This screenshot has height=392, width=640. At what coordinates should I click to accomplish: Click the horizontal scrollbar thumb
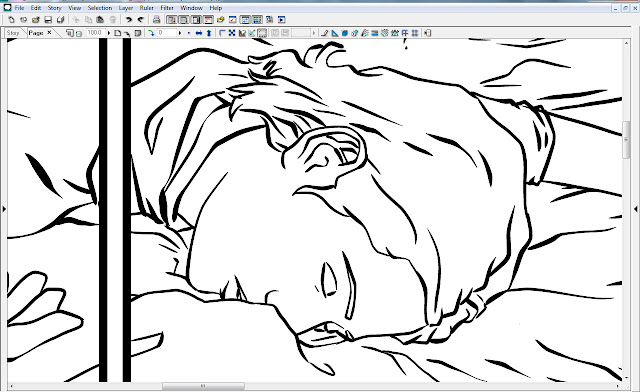tap(203, 386)
